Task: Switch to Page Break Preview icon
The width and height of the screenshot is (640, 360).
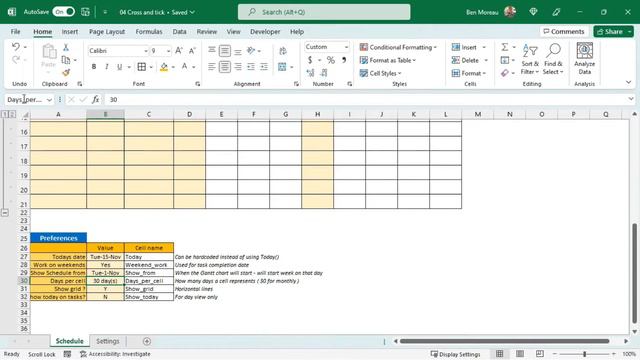Action: (540, 353)
